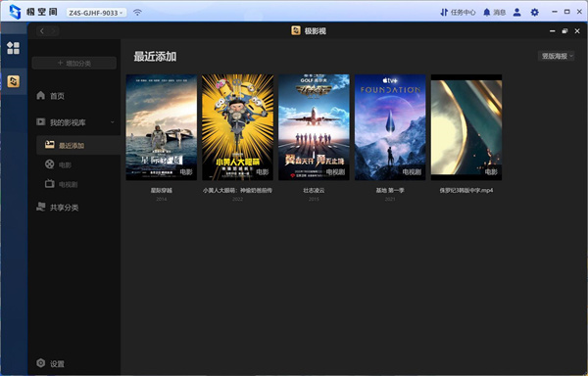Viewport: 588px width, 376px height.
Task: Open the 竖版海报 poster layout dropdown
Action: (556, 56)
